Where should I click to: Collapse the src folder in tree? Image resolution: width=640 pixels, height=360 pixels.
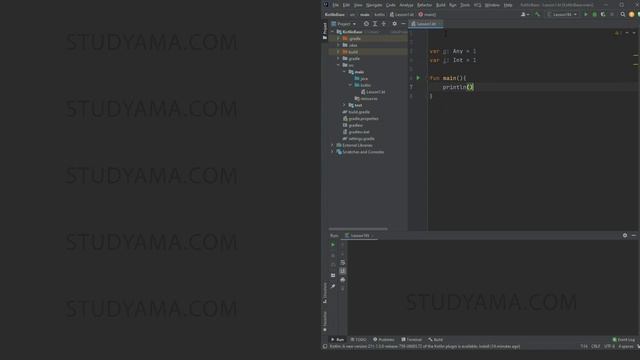pos(338,65)
